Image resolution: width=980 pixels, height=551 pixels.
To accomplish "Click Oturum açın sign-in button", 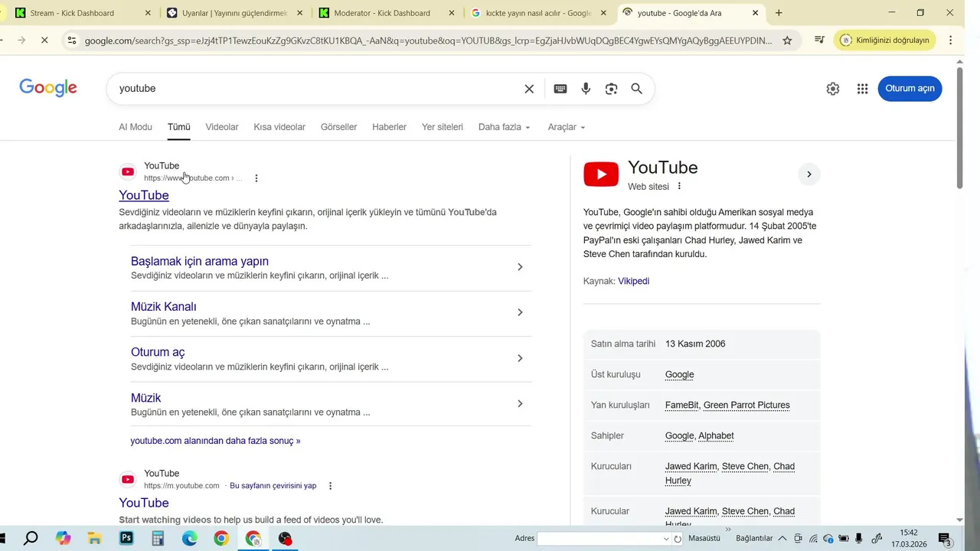I will [910, 89].
